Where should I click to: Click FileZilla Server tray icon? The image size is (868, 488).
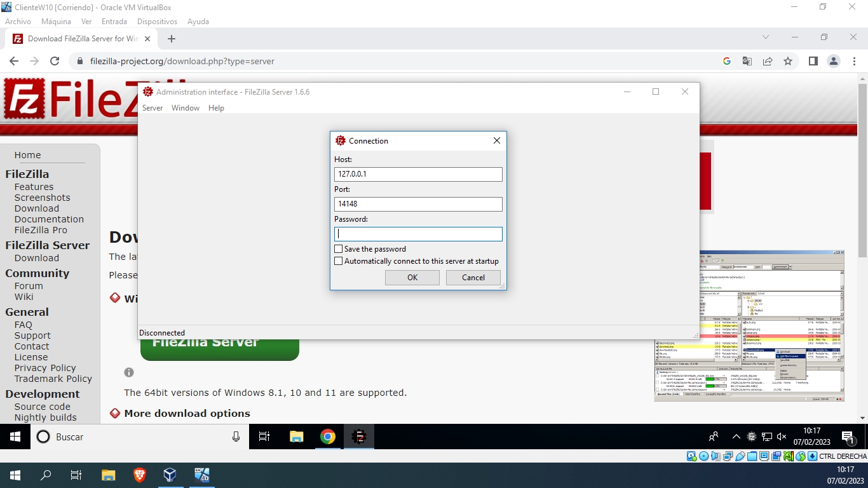(x=752, y=437)
